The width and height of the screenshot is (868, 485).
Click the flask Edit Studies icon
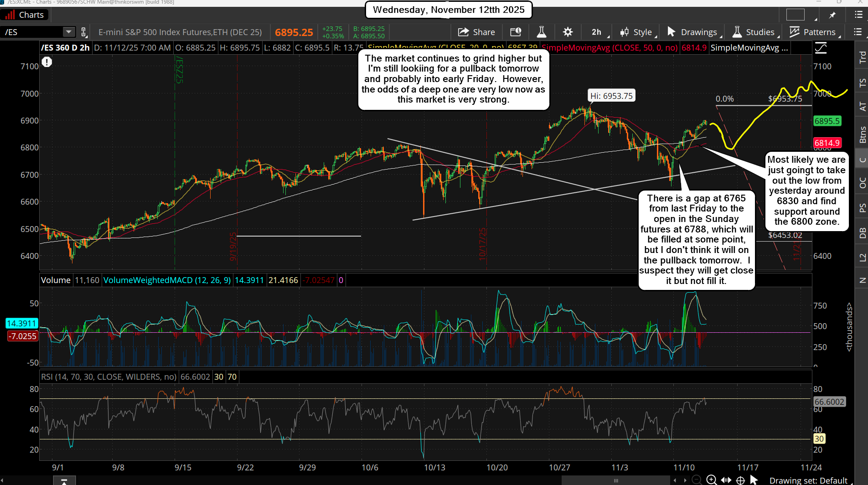pyautogui.click(x=542, y=32)
